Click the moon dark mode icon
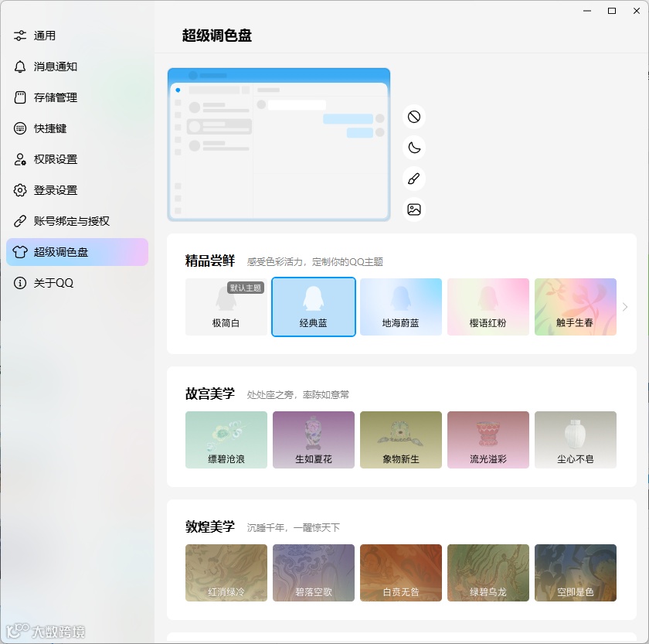649x644 pixels. pyautogui.click(x=414, y=148)
